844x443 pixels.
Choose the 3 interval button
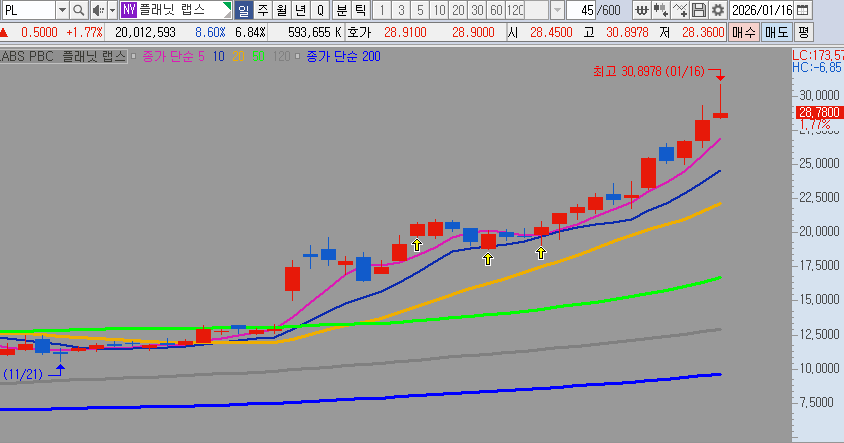tap(401, 10)
